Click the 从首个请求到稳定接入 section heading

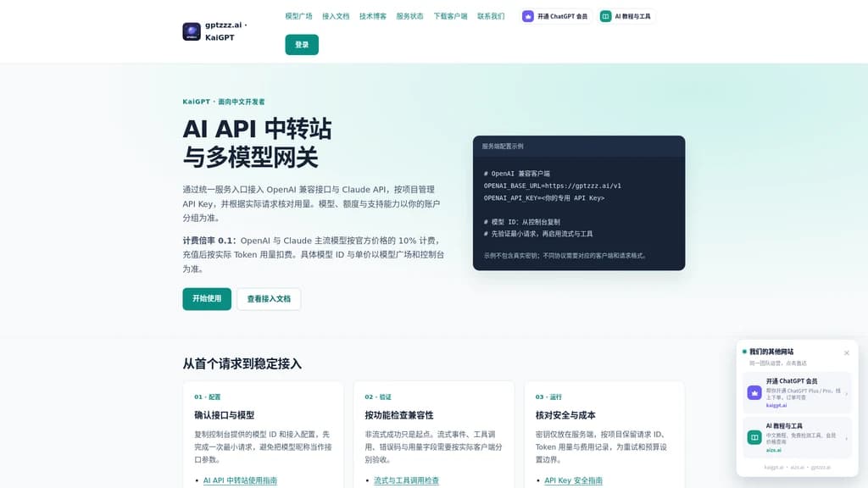point(242,363)
